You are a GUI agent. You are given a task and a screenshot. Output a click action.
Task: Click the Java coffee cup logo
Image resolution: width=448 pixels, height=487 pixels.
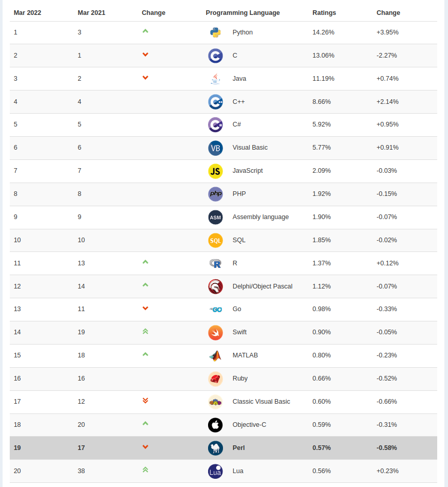pyautogui.click(x=215, y=79)
